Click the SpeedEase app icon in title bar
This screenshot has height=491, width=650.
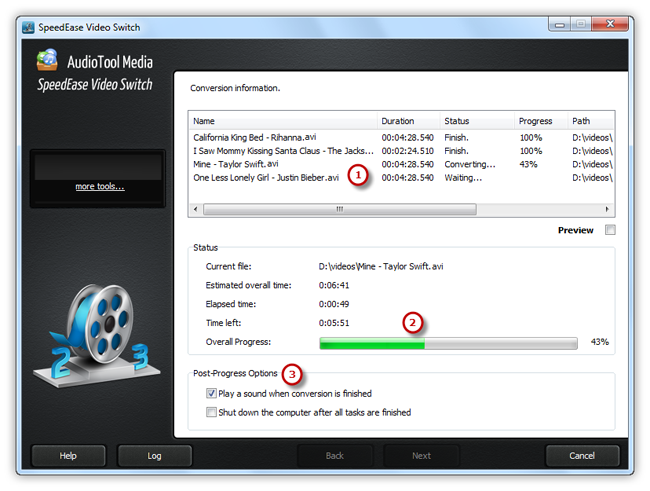click(x=28, y=27)
